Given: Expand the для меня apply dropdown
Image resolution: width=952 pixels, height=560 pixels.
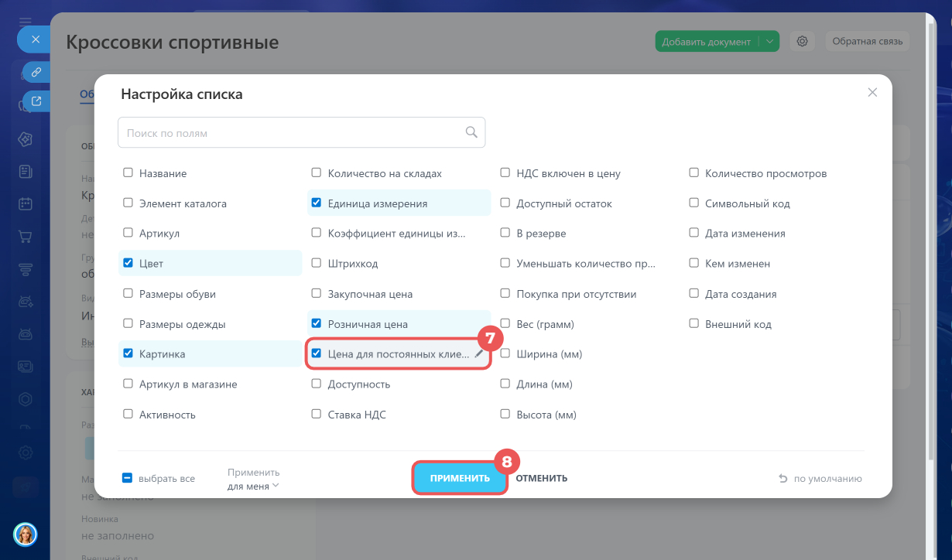Looking at the screenshot, I should [254, 486].
